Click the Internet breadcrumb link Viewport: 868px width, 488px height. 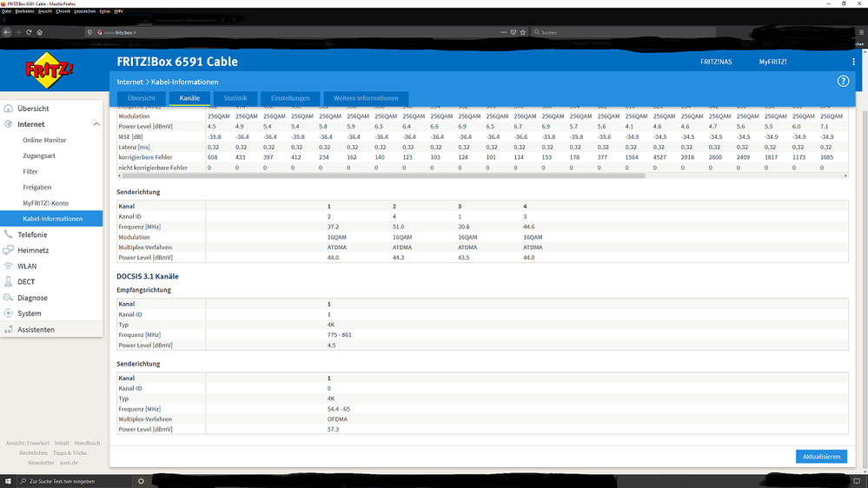tap(129, 82)
